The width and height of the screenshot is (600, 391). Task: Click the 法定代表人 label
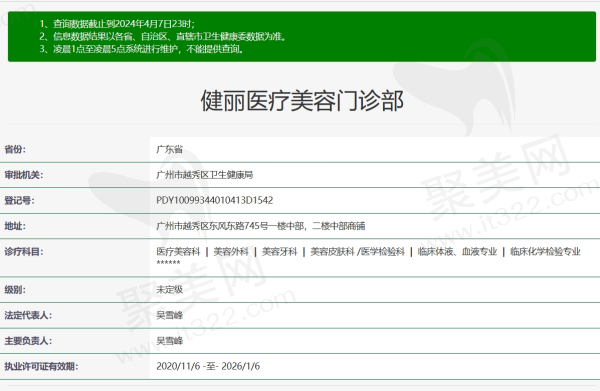(28, 315)
